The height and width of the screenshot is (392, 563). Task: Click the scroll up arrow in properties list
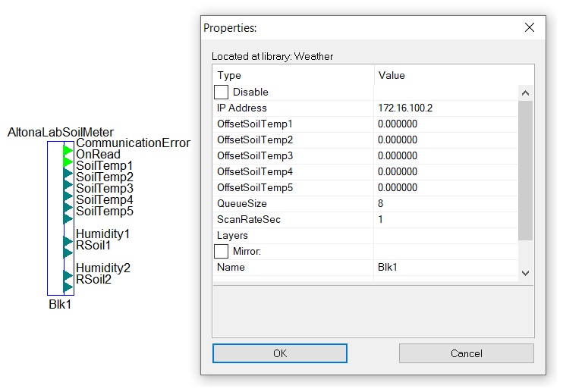click(x=525, y=93)
